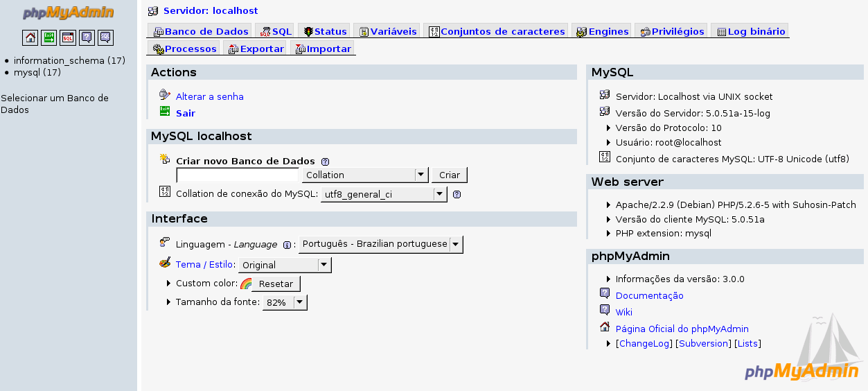The height and width of the screenshot is (391, 868).
Task: Focus the new database name input field
Action: click(238, 175)
